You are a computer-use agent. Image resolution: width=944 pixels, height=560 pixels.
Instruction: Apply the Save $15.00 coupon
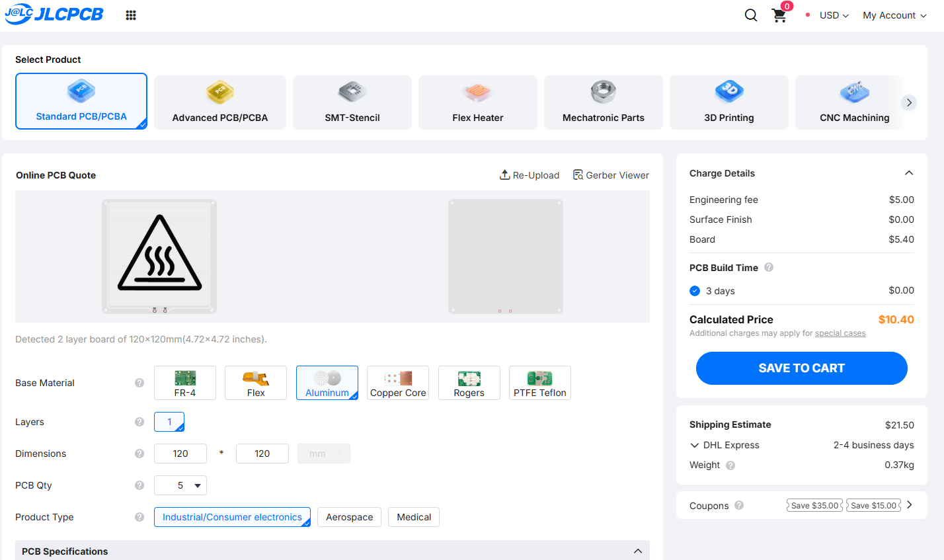(874, 505)
